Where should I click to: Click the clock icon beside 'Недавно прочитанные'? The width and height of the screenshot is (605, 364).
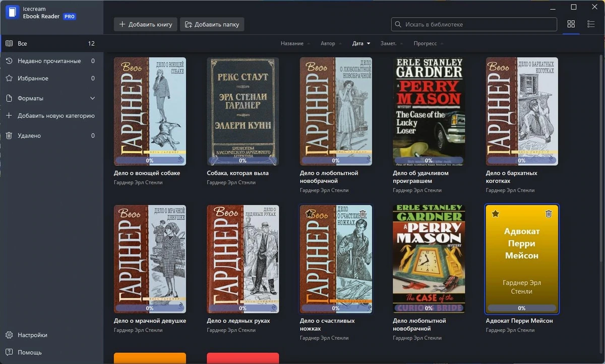(x=9, y=61)
